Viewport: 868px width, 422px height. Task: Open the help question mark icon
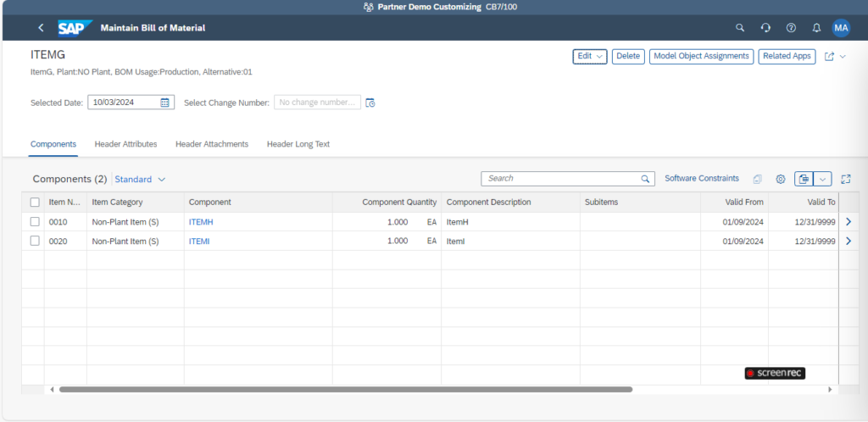pyautogui.click(x=791, y=28)
